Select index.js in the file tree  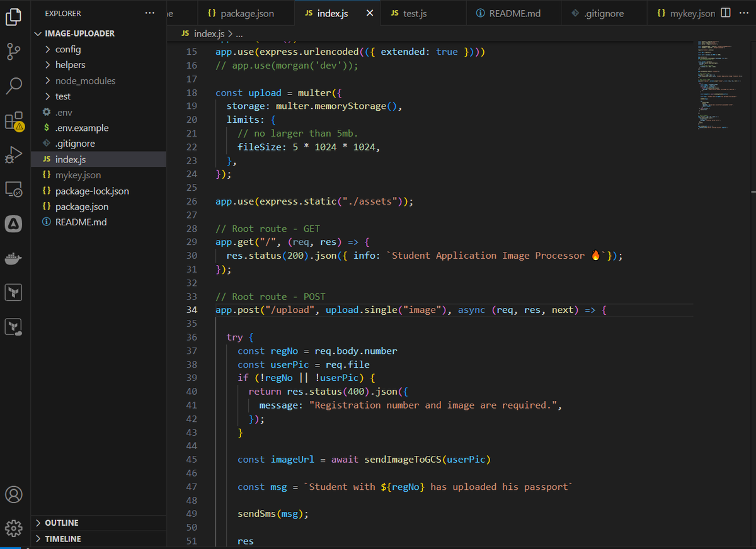click(99, 159)
